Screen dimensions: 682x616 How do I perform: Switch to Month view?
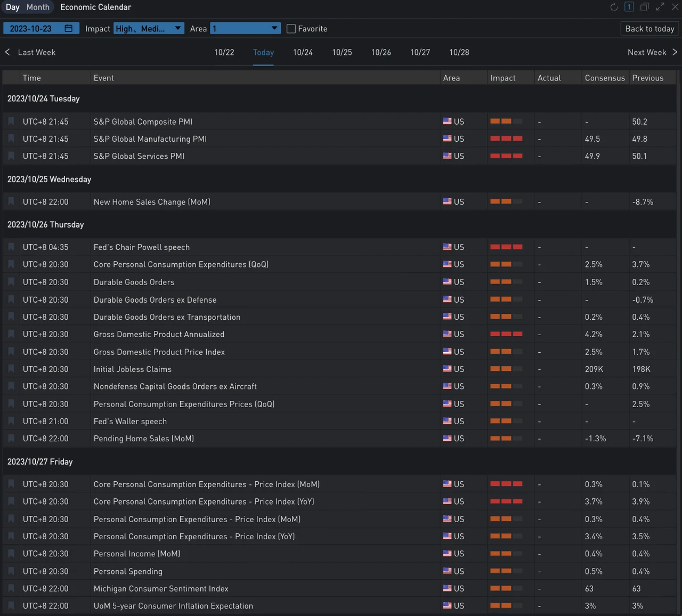(38, 7)
